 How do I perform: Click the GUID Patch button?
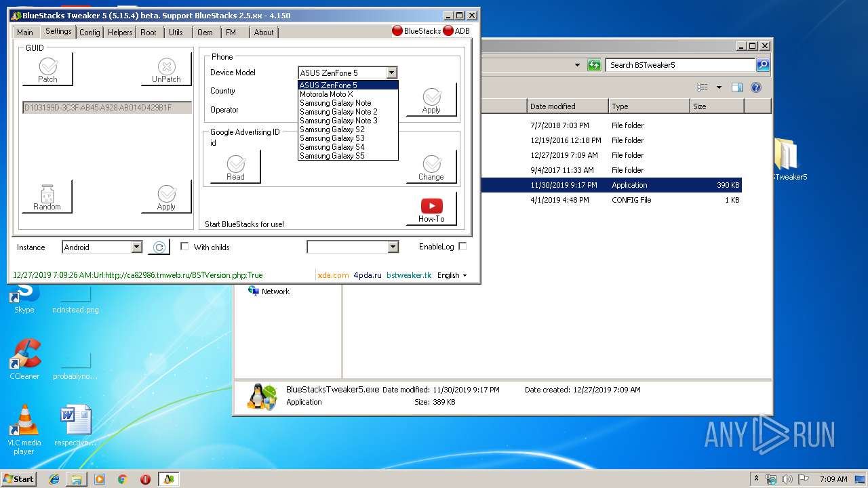coord(47,69)
